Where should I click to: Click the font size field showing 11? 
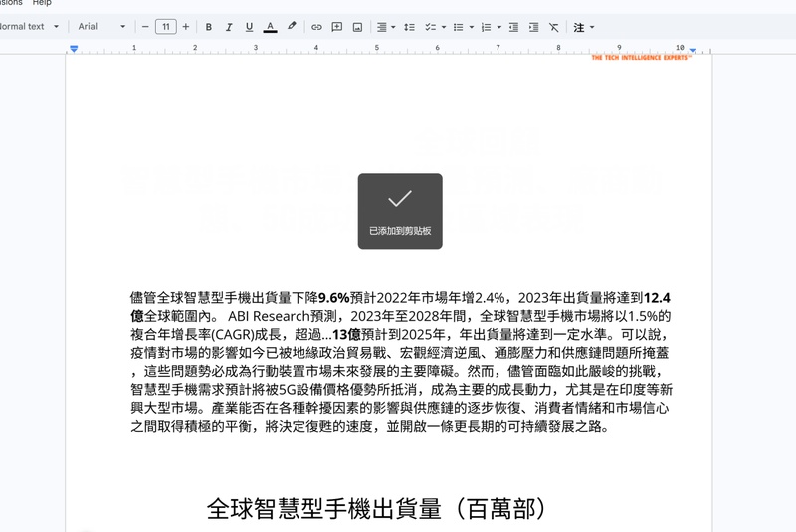(x=166, y=27)
